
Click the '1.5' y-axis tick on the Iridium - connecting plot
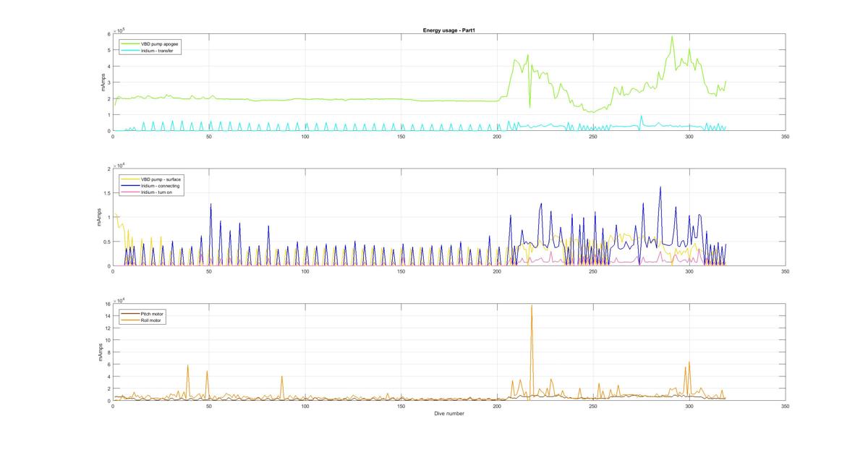(106, 193)
